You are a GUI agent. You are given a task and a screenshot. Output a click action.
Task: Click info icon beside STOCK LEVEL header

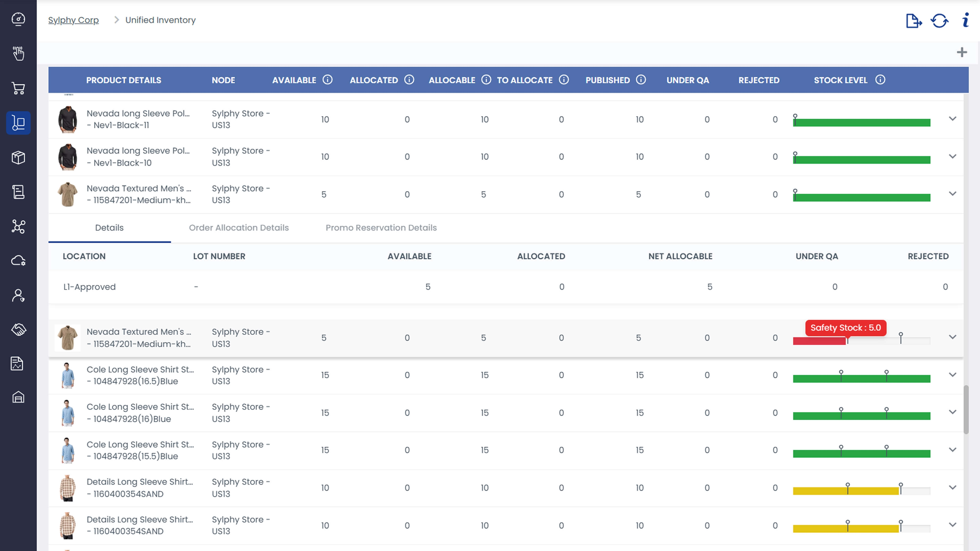(880, 80)
